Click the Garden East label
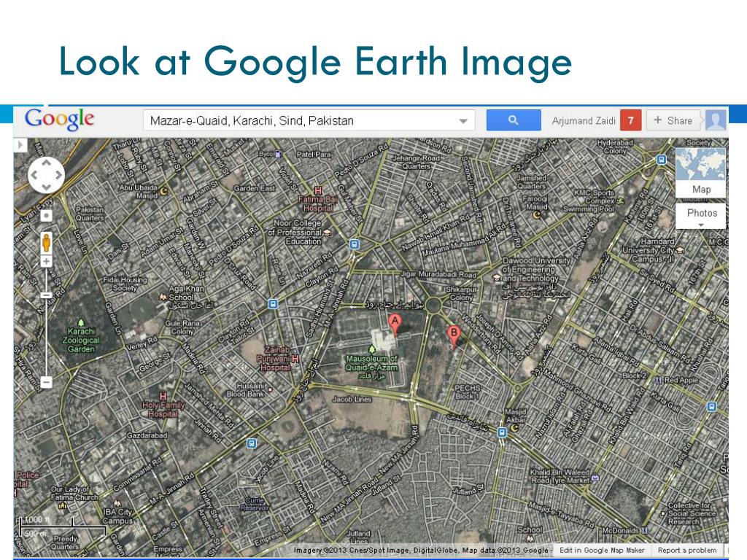The width and height of the screenshot is (747, 560). coord(255,188)
